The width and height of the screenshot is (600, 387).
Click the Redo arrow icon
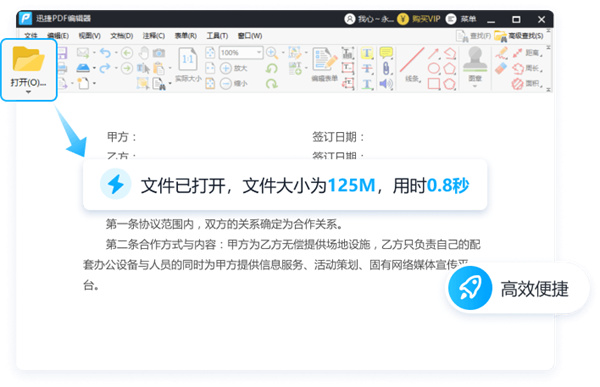pyautogui.click(x=105, y=69)
